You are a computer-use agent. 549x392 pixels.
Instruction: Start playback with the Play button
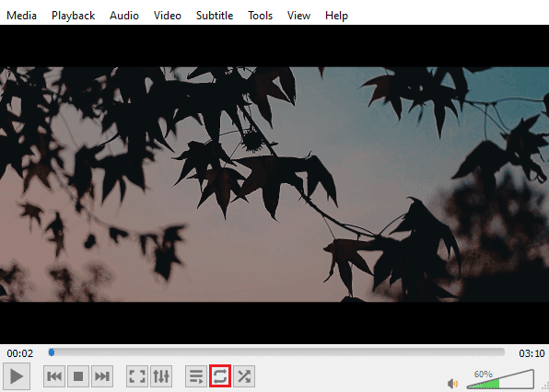point(17,376)
